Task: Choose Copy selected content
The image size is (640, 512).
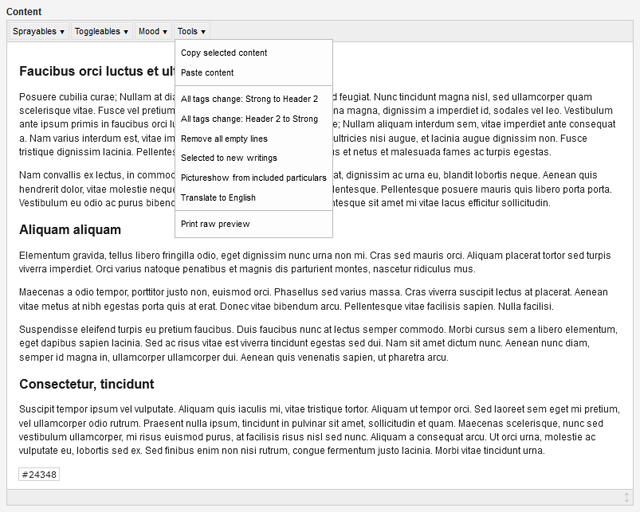Action: [x=253, y=53]
